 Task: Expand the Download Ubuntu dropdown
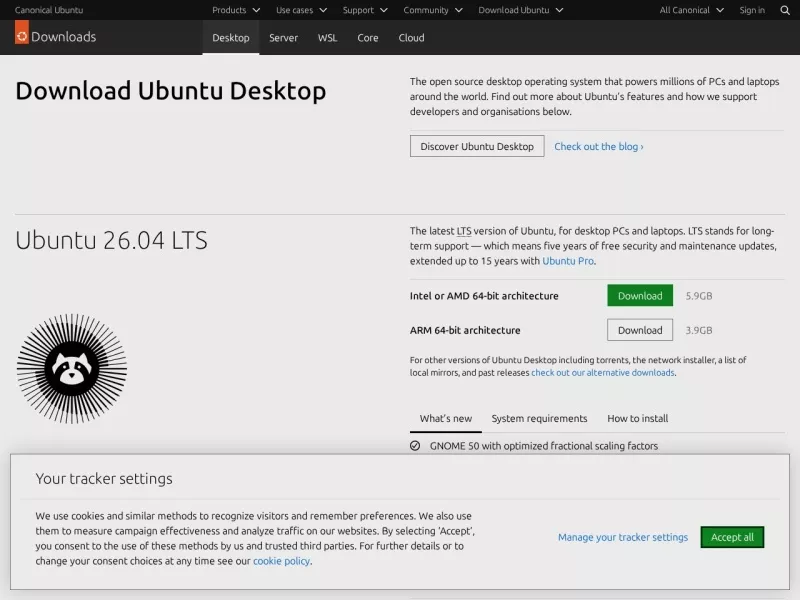tap(520, 10)
